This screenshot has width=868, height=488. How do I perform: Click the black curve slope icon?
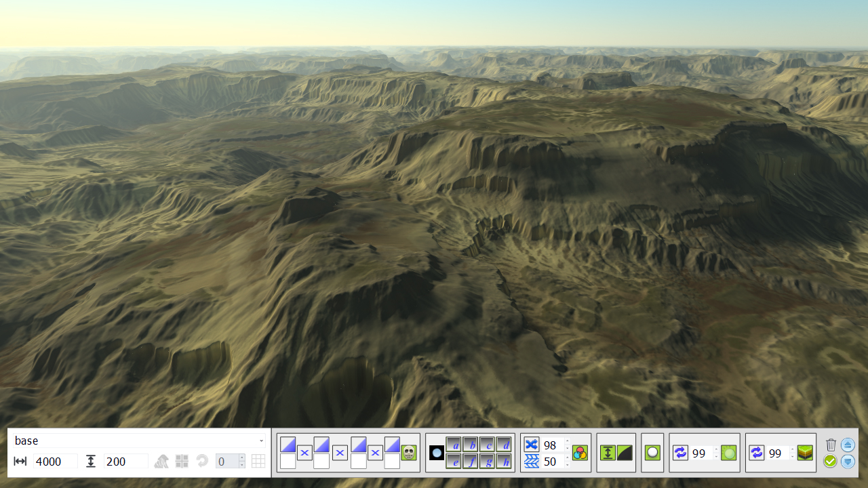(625, 453)
